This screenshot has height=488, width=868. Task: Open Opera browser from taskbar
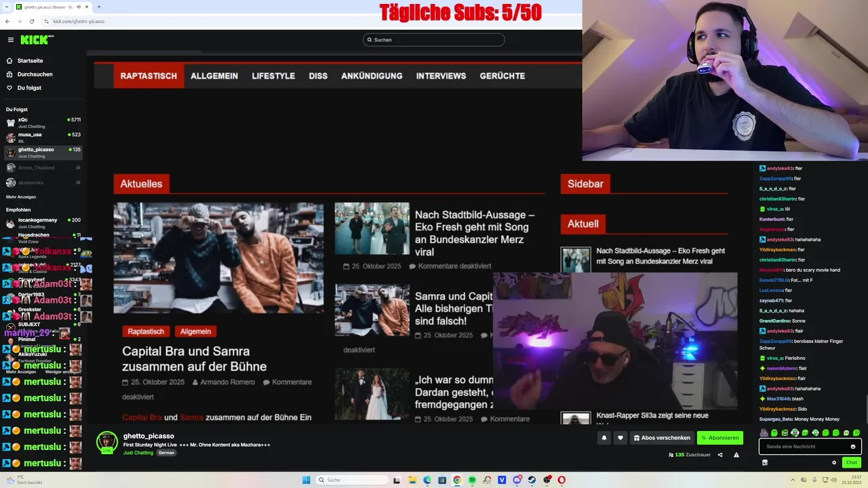[x=561, y=480]
